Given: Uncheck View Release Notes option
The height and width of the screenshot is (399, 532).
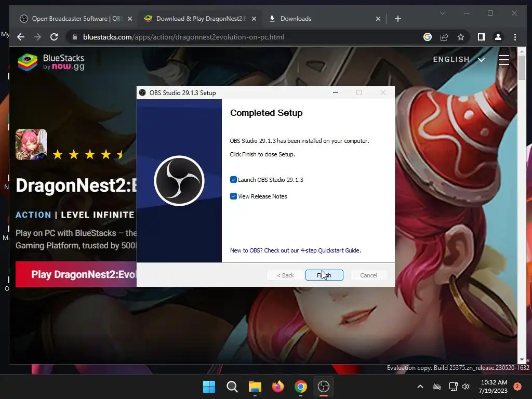Looking at the screenshot, I should (x=233, y=196).
